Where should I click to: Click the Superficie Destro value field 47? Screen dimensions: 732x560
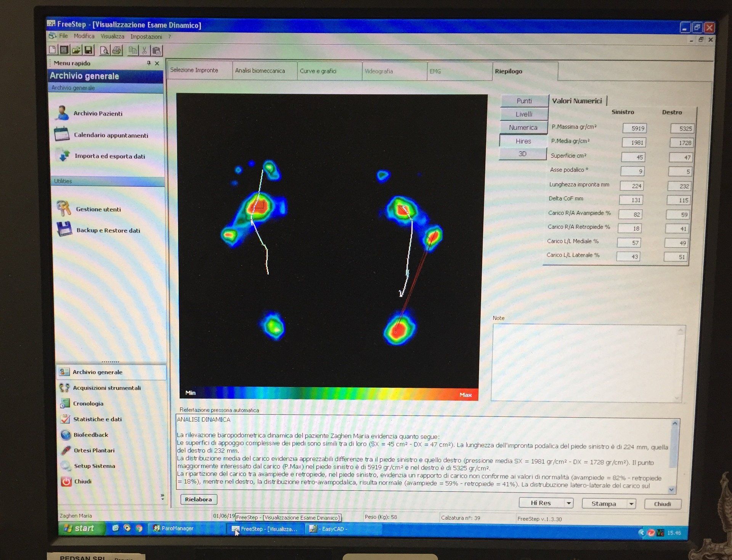coord(681,157)
